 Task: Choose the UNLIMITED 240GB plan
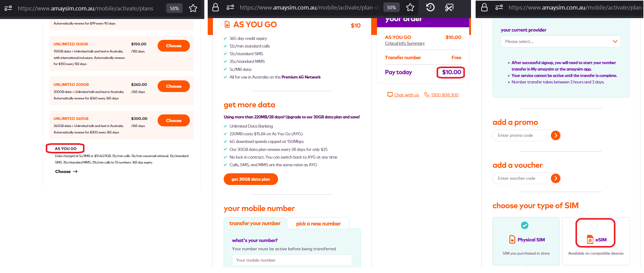[174, 121]
